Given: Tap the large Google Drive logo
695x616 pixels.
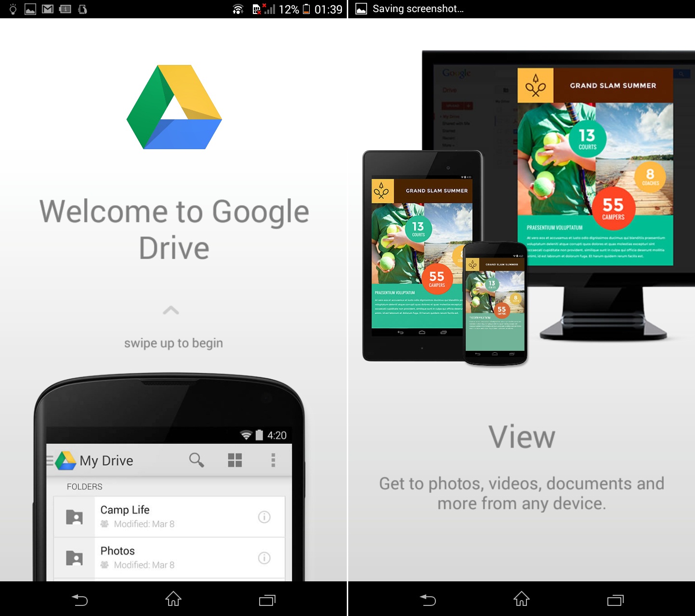Looking at the screenshot, I should [x=174, y=107].
